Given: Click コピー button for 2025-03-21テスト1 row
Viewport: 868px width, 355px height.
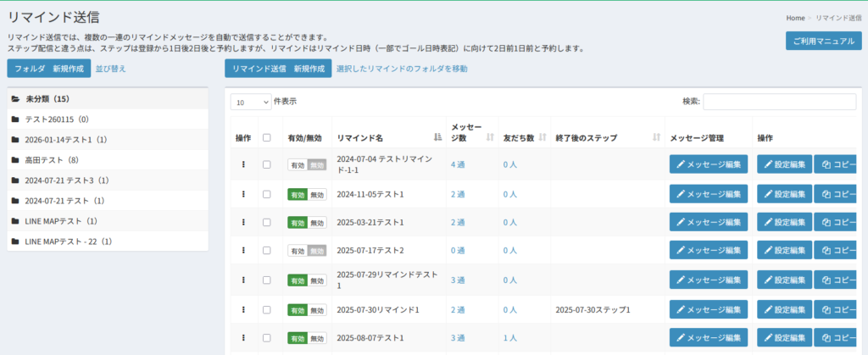Looking at the screenshot, I should point(839,222).
